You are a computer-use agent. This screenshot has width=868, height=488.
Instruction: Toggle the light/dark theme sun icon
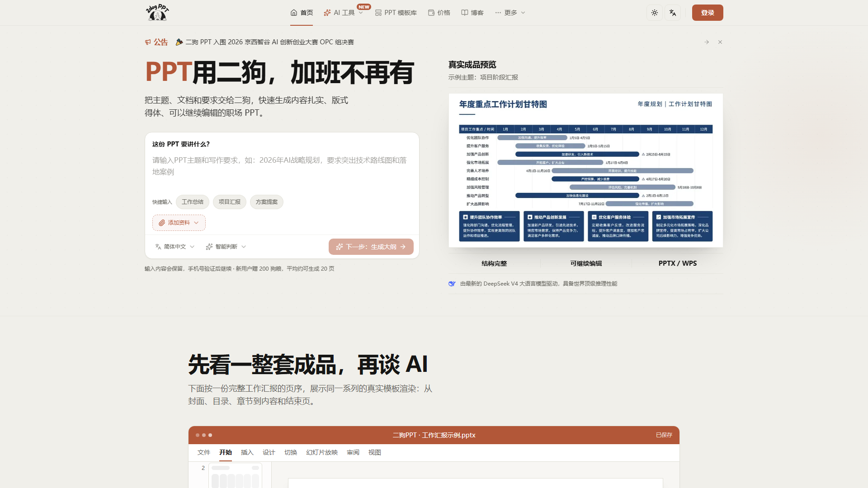tap(654, 13)
